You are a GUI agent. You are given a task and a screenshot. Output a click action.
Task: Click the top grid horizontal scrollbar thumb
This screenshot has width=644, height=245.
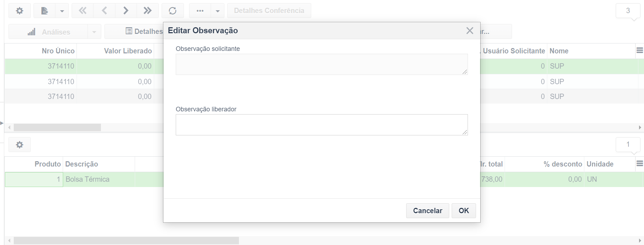(x=57, y=127)
